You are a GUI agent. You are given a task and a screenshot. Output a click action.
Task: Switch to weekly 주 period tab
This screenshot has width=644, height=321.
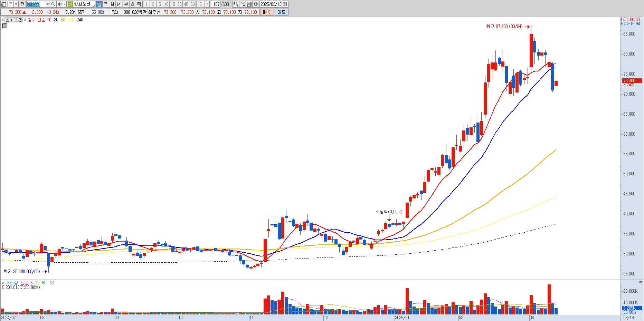106,4
